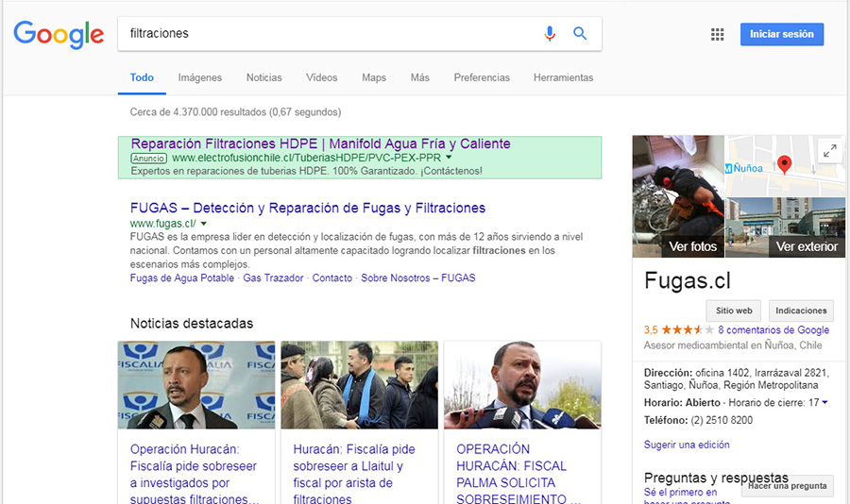Sign in with Iniciar sesión button
850x504 pixels.
782,34
